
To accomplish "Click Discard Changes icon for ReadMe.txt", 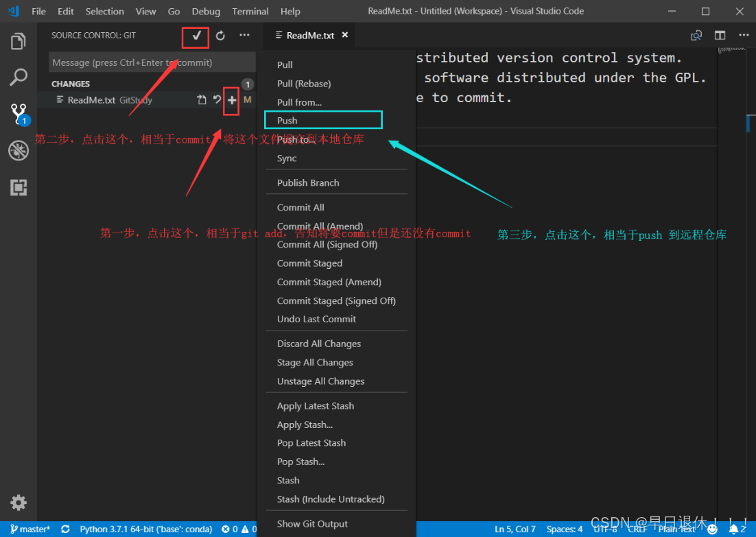I will coord(217,99).
